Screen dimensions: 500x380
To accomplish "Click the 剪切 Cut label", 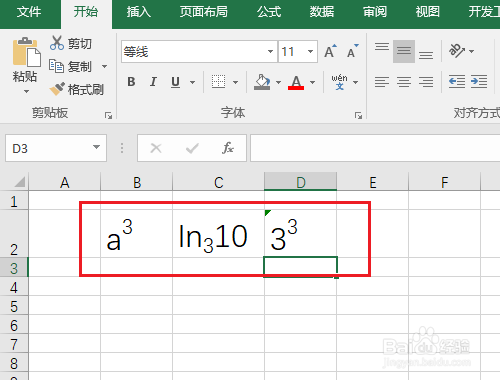I will click(80, 44).
